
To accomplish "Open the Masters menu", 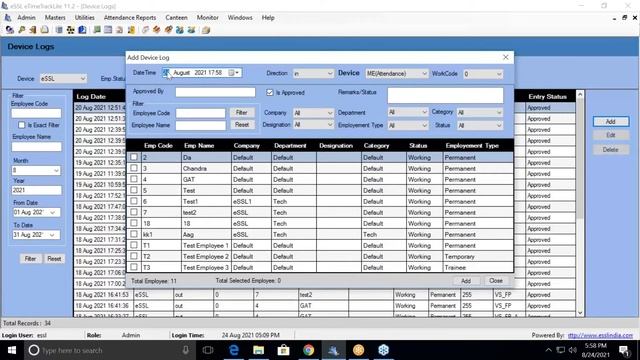I will click(55, 18).
